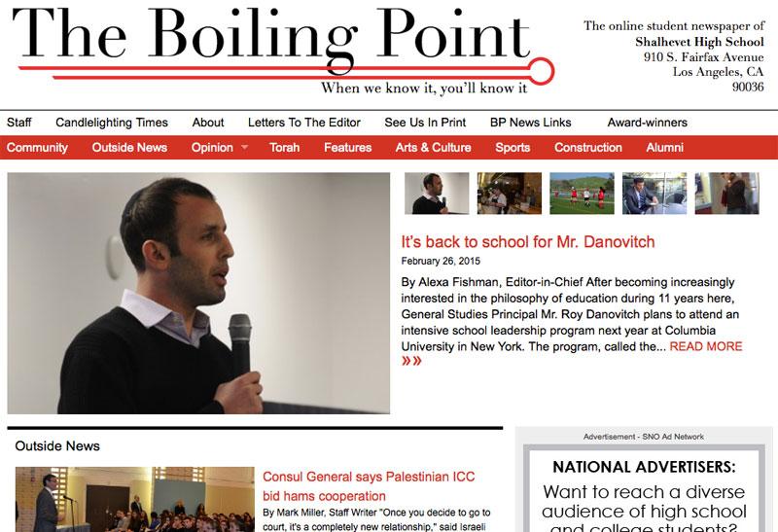Open the Torah section
This screenshot has height=532, width=778.
point(284,148)
